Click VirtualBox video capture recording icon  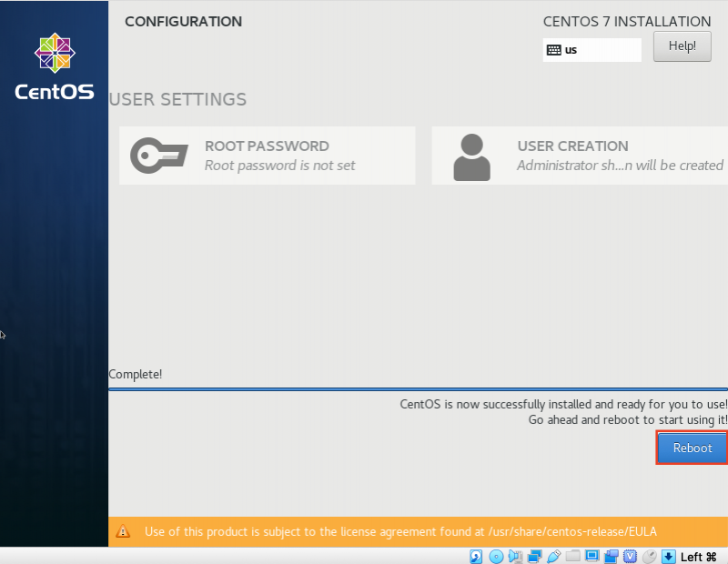[611, 556]
